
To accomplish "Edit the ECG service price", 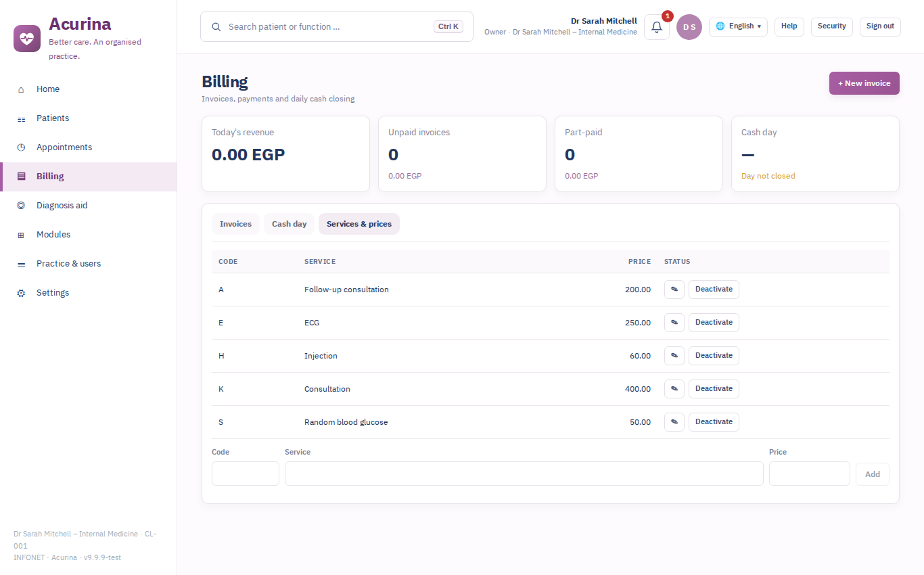I will (674, 323).
